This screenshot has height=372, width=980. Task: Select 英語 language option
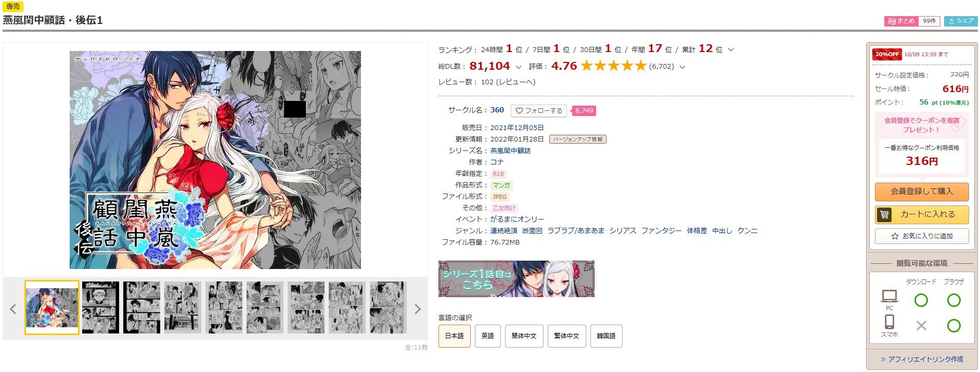pyautogui.click(x=487, y=336)
